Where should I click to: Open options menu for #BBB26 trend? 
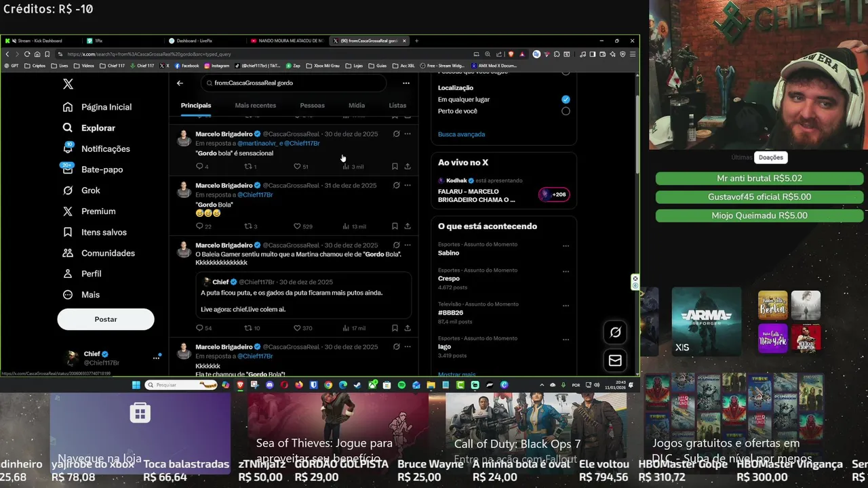pos(566,306)
